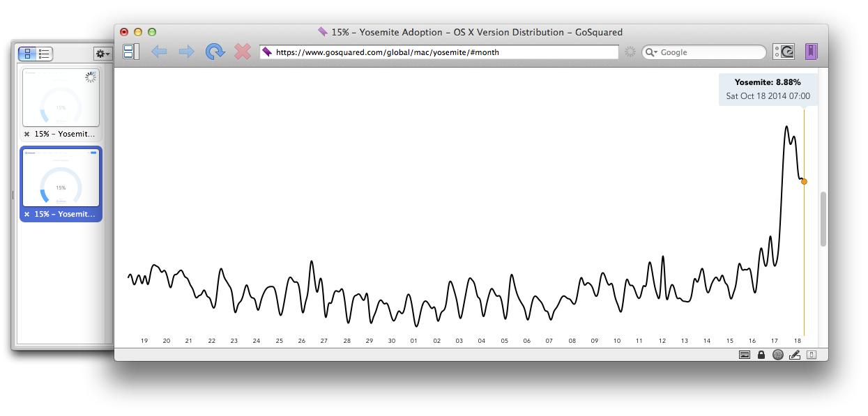Click the rightmost page-width status bar icon
This screenshot has width=868, height=416.
(812, 355)
